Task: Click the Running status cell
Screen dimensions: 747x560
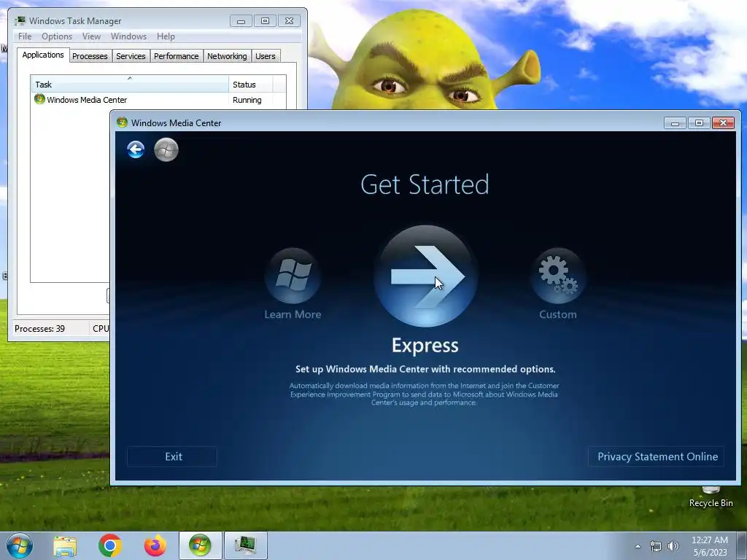Action: pos(247,100)
